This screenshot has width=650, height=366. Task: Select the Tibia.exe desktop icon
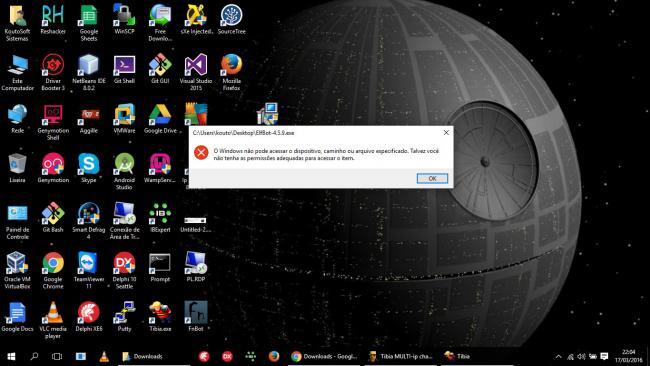point(160,317)
